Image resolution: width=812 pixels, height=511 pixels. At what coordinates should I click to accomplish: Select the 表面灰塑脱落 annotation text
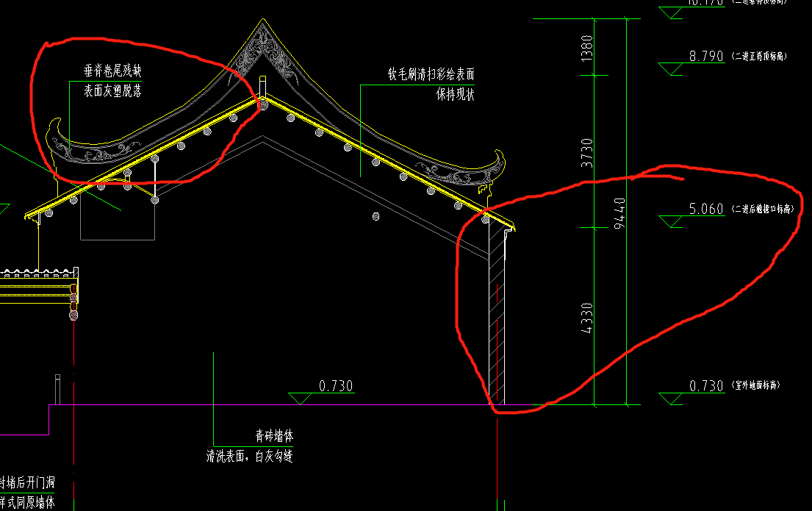tap(112, 90)
